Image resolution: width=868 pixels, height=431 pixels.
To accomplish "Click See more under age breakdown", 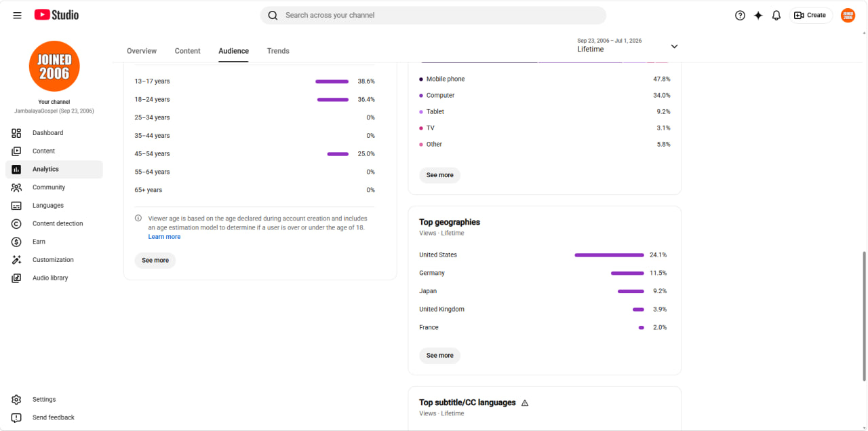I will [x=155, y=261].
